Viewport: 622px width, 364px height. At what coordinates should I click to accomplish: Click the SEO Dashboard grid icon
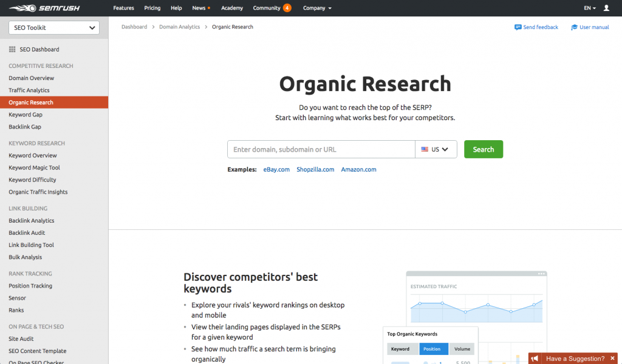[x=12, y=49]
